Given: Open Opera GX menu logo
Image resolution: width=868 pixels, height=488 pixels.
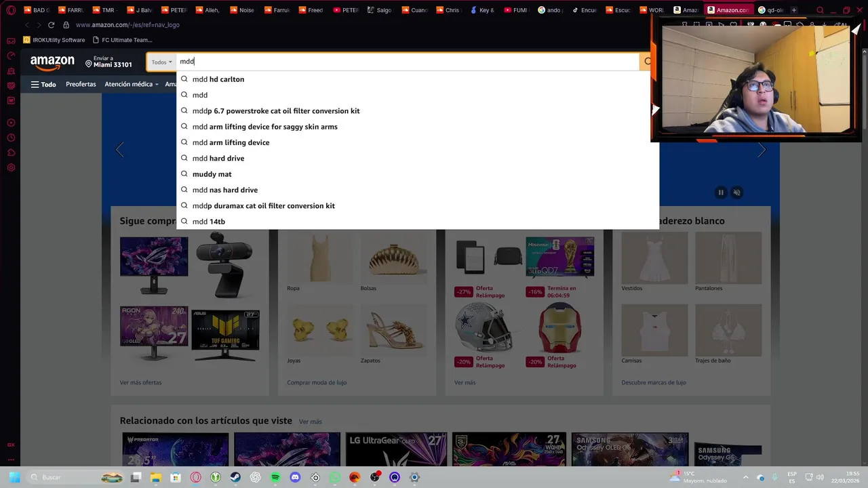Looking at the screenshot, I should click(11, 10).
